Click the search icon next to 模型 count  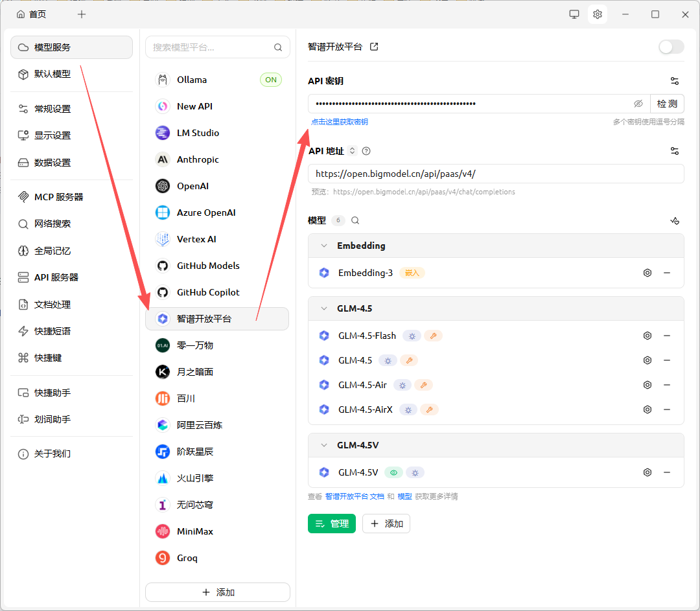coord(355,220)
